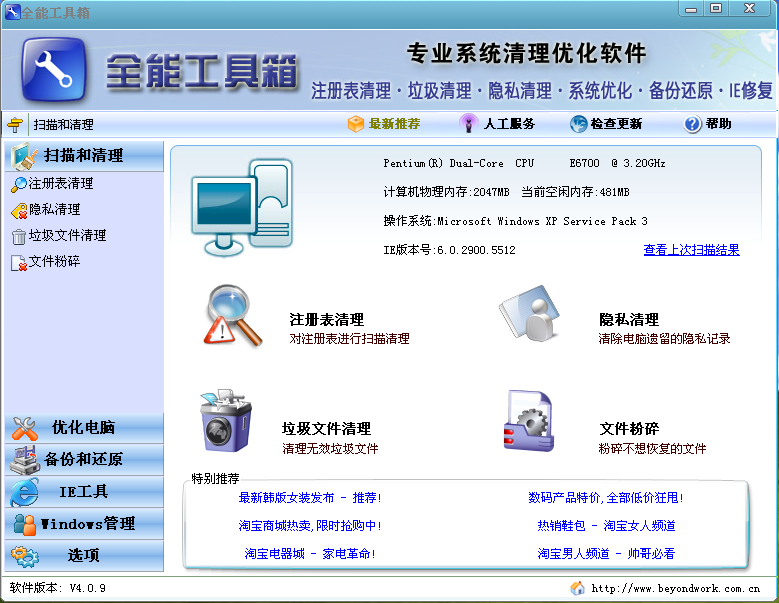Viewport: 779px width, 603px height.
Task: Click the 隐私清理 main panel heading
Action: (629, 319)
